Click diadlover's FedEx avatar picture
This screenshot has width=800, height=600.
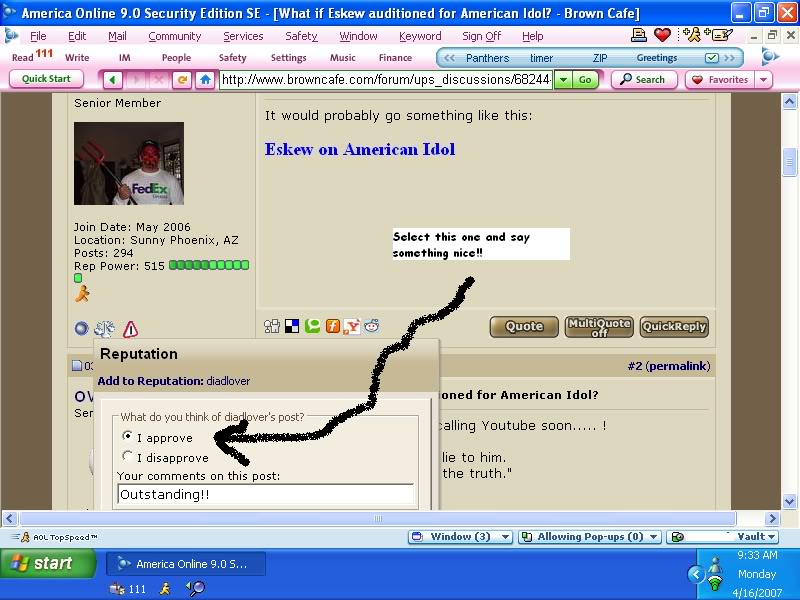[129, 163]
